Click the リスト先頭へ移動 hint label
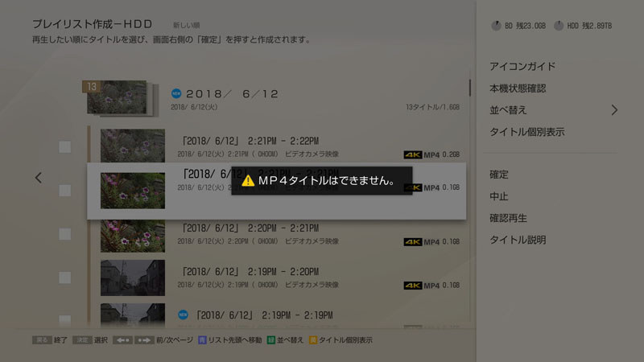The width and height of the screenshot is (644, 362). 235,339
